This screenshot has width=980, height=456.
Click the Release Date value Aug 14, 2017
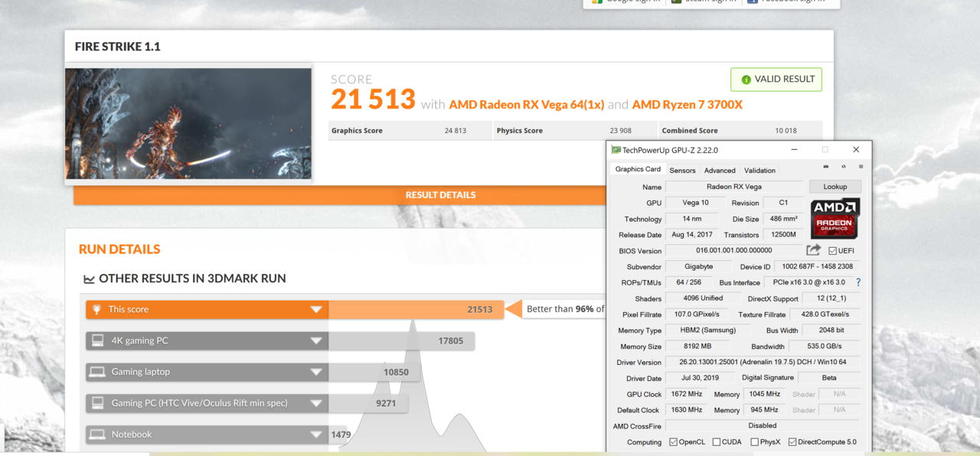pos(691,235)
